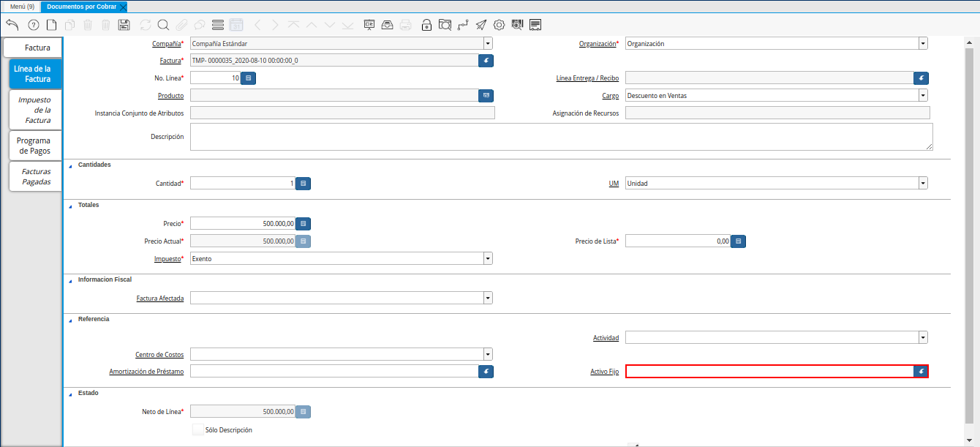The width and height of the screenshot is (980, 447).
Task: Close the Documentos por Cobrar tab
Action: pos(123,7)
